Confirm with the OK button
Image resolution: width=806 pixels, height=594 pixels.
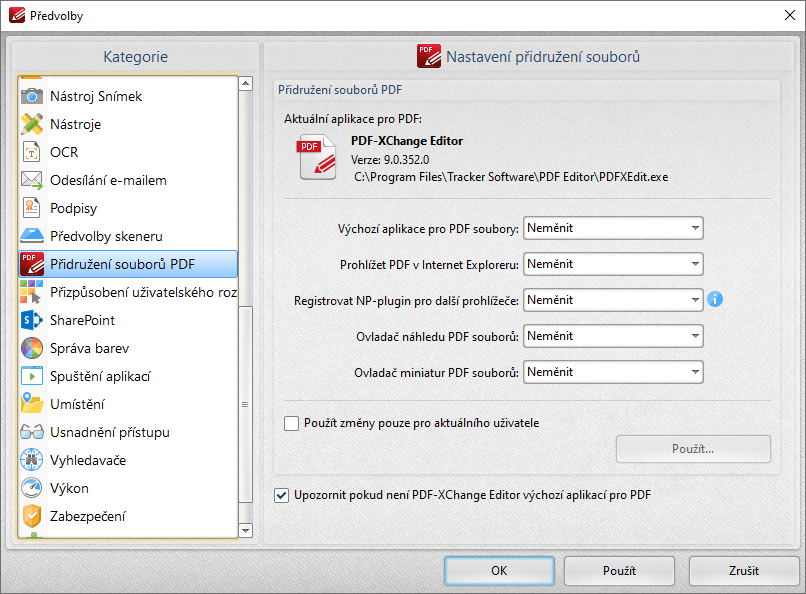click(499, 570)
